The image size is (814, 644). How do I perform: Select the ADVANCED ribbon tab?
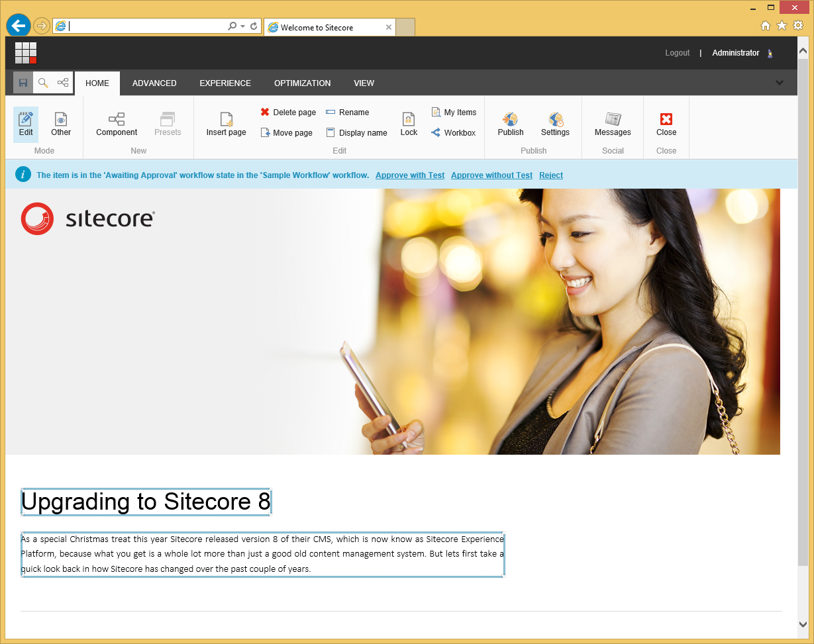154,83
